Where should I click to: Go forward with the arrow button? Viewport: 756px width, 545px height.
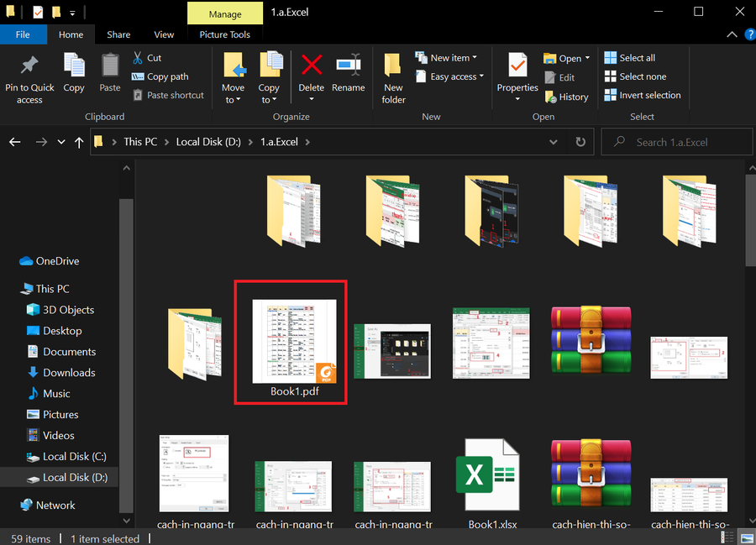(x=41, y=142)
